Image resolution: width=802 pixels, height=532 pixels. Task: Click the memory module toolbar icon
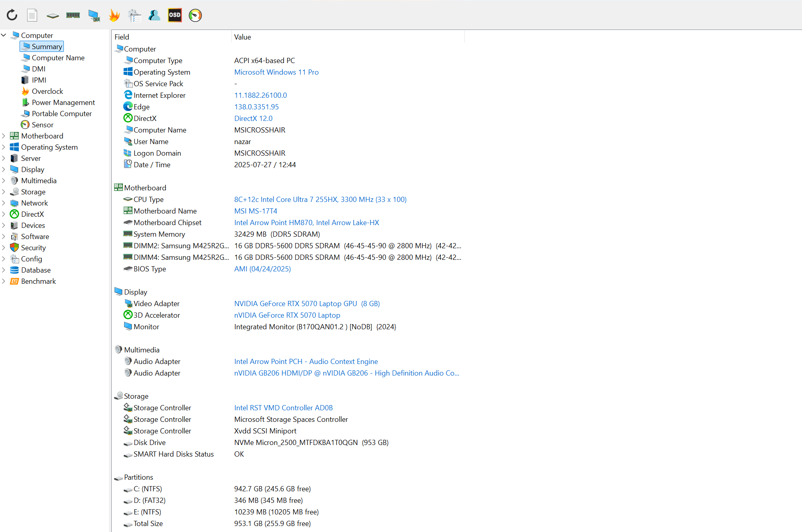click(x=73, y=15)
